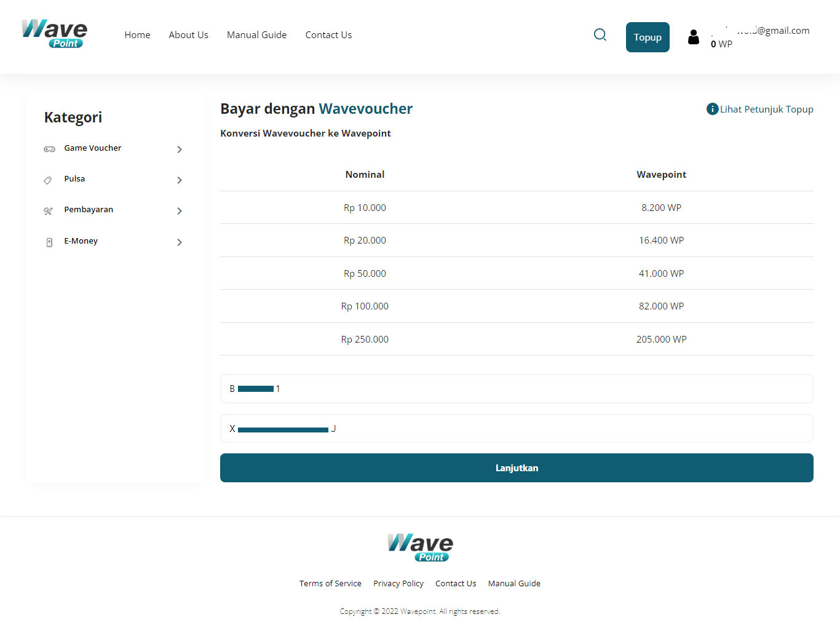Click the Game Voucher controller icon

pos(49,149)
